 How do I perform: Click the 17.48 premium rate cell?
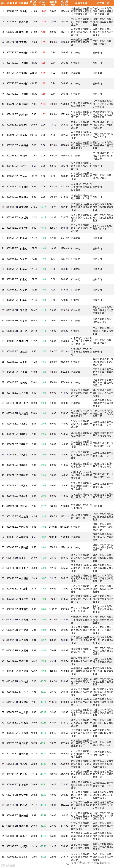coord(43,22)
